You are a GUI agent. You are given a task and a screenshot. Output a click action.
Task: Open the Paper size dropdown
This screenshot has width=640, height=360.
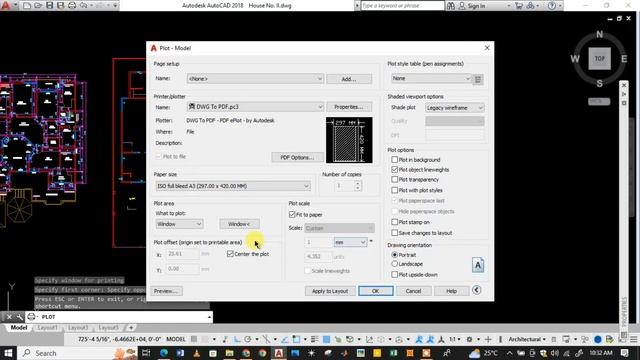(233, 186)
